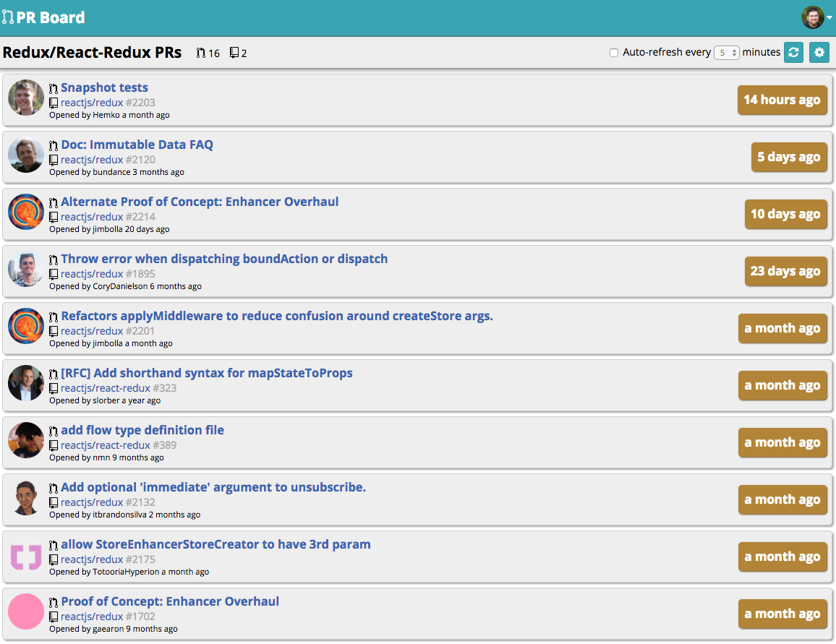Click PR icon beside add flow type definition
The width and height of the screenshot is (836, 644).
point(54,430)
